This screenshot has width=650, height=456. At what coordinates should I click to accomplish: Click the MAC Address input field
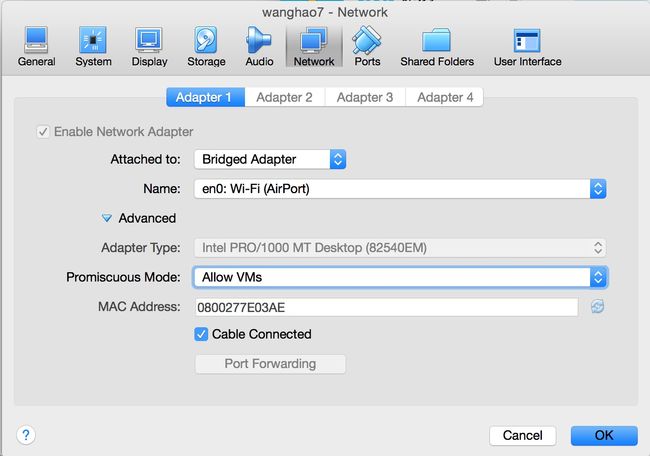pos(386,307)
